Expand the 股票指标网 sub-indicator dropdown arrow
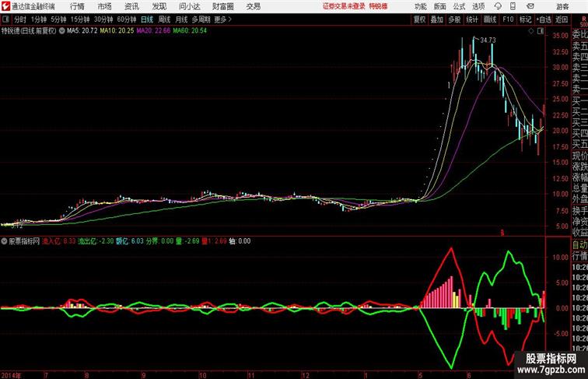This screenshot has width=588, height=379. 4,241
